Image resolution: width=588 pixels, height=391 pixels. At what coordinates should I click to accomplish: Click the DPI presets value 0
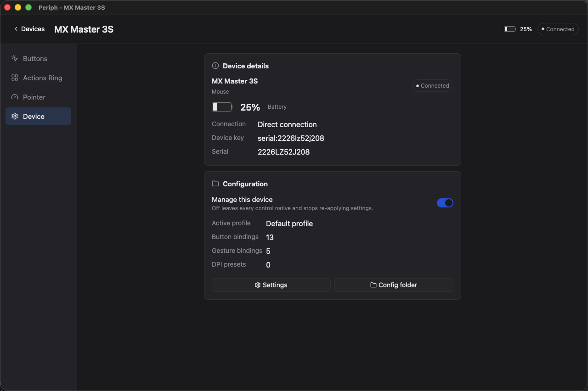(268, 265)
